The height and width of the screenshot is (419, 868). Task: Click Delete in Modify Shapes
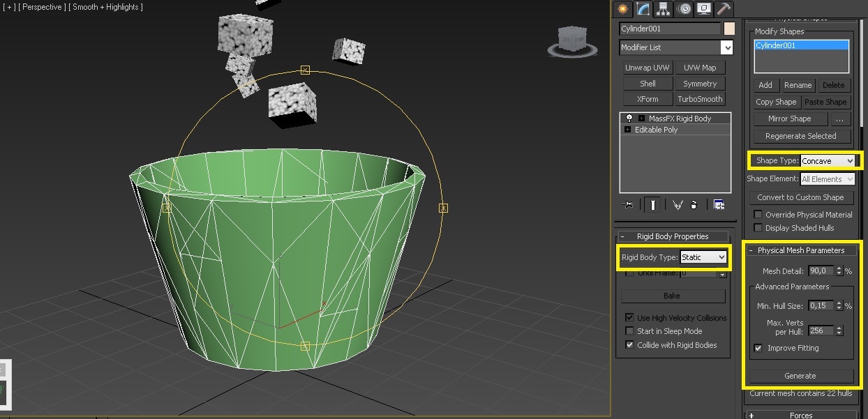click(833, 85)
